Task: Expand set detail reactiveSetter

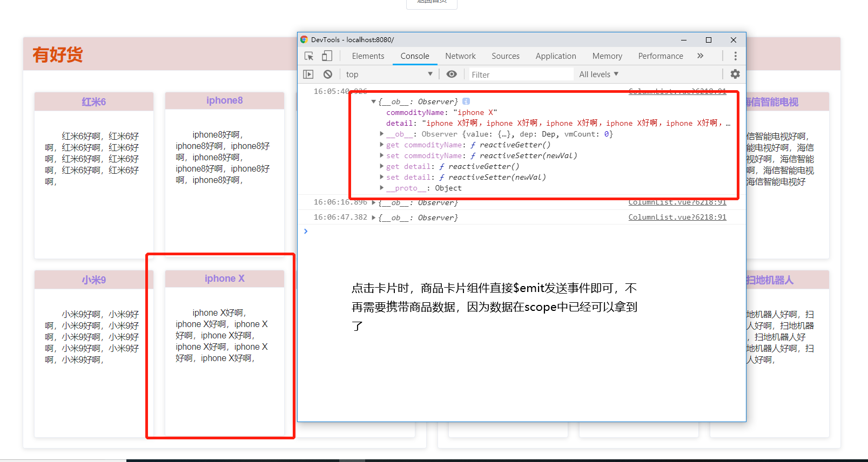Action: (382, 177)
